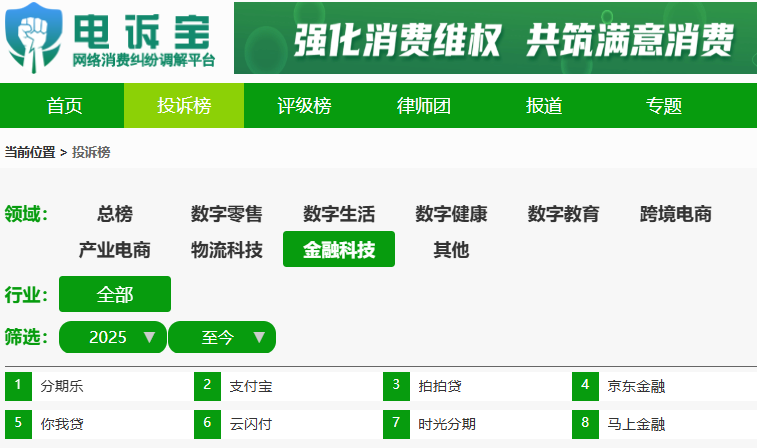Open the 京东金融 ranking entry
This screenshot has width=757, height=448.
pos(636,386)
